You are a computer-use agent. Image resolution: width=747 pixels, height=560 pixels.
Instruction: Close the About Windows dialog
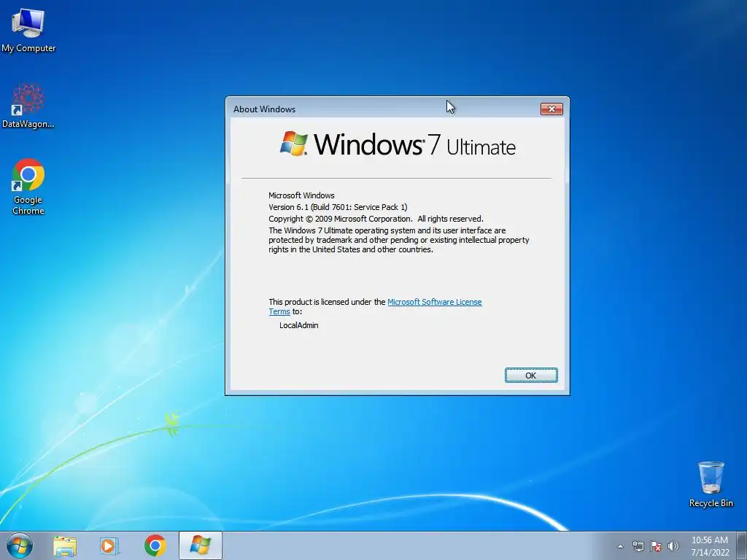[551, 109]
